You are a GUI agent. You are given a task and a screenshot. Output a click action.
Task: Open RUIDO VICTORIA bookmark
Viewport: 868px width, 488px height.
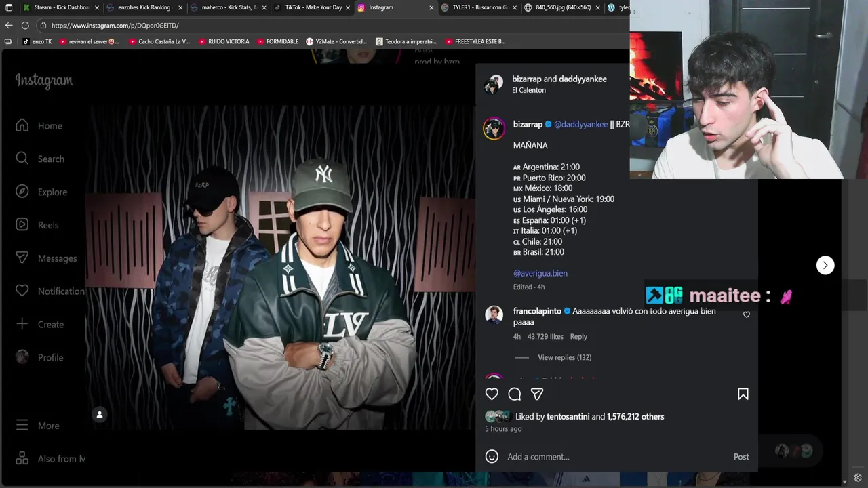click(x=224, y=41)
